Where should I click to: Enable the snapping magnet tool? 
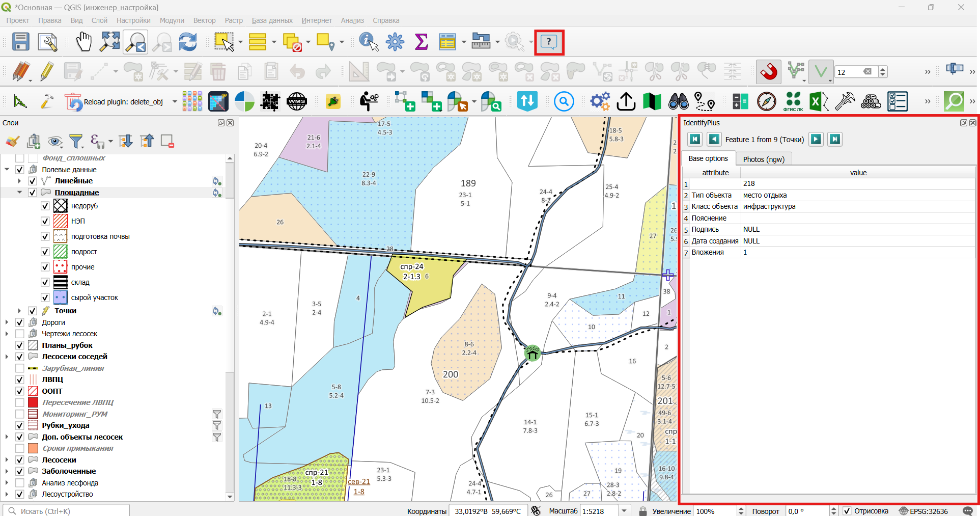[x=769, y=72]
